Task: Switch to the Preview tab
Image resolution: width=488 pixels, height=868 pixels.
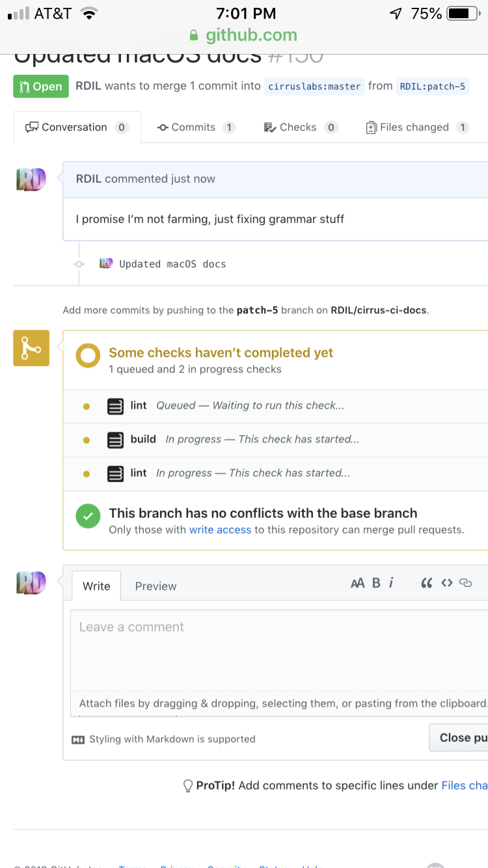Action: (156, 586)
